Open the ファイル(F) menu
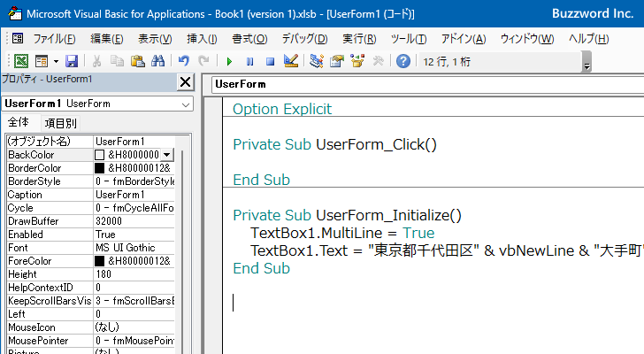The height and width of the screenshot is (354, 644). (54, 39)
